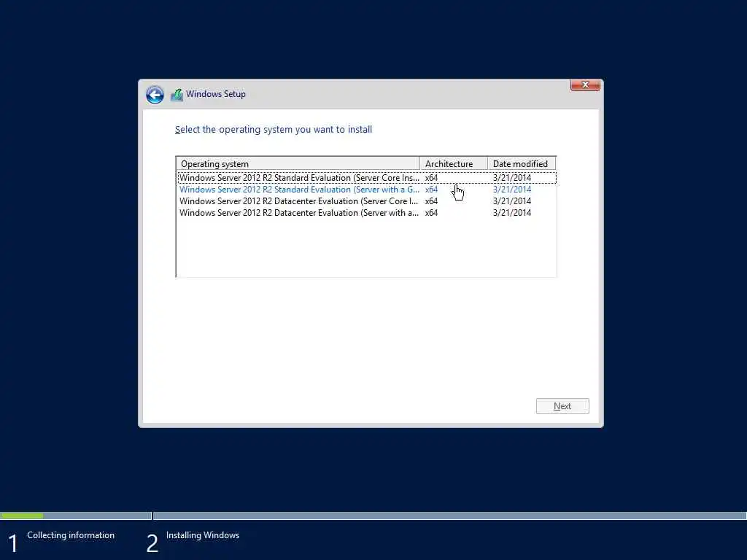The height and width of the screenshot is (560, 747).
Task: Select Standard Evaluation (Server Core Ins... row
Action: [367, 178]
